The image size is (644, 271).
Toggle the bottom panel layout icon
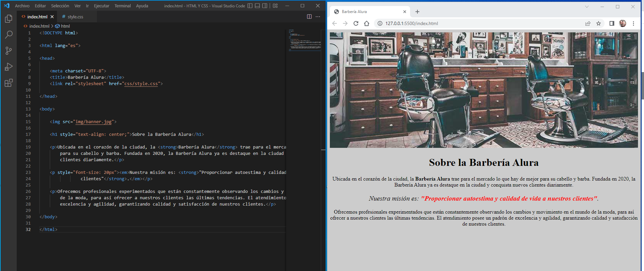[257, 6]
